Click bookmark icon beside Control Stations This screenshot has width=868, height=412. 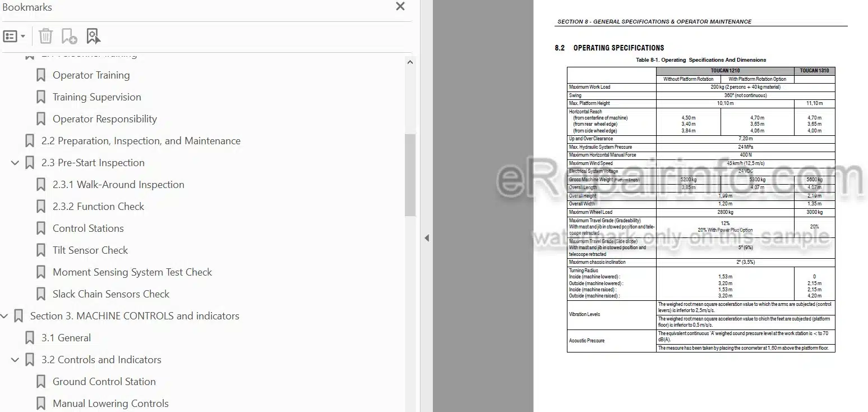[40, 228]
